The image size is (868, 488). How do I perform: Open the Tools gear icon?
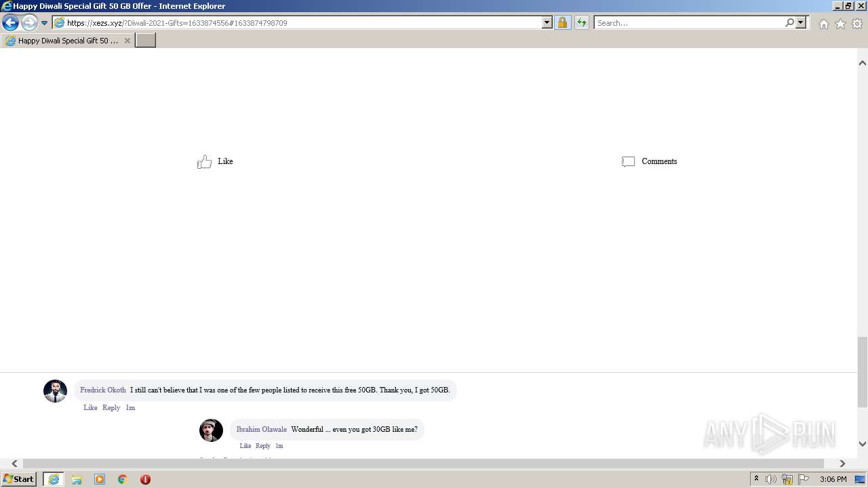click(857, 24)
